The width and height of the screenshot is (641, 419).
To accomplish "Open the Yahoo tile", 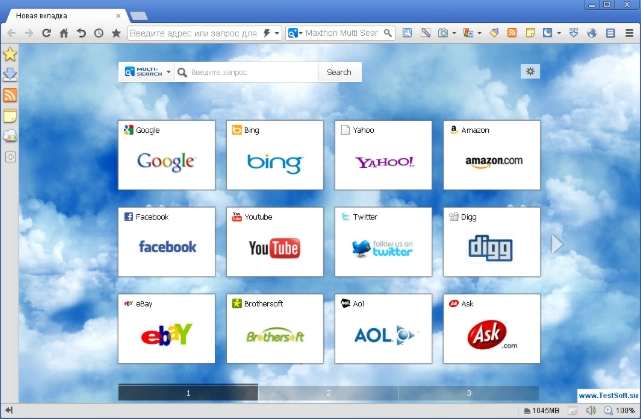I will (x=383, y=155).
